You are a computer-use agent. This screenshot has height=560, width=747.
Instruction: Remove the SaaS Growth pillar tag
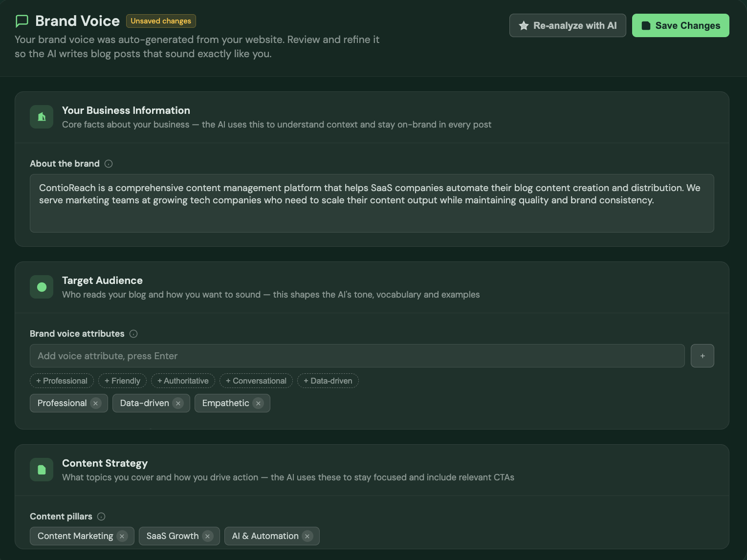pos(208,536)
